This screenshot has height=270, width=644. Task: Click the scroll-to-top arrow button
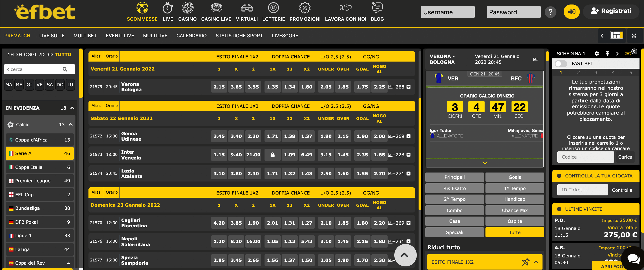[x=405, y=255]
